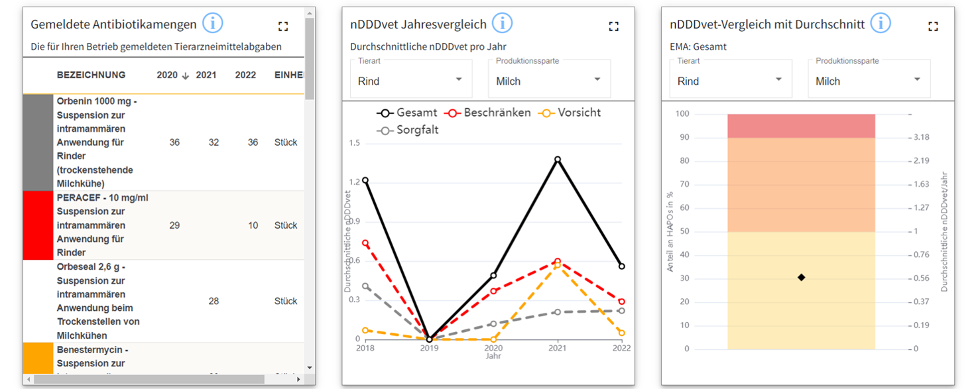Click info icon for nDDDvet-Vergleich mit Durchschnitt
This screenshot has width=980, height=389.
click(x=880, y=23)
